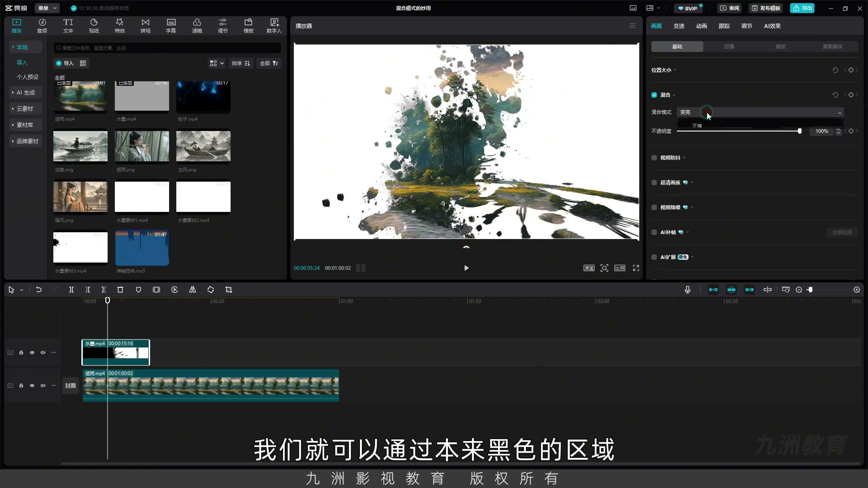Click the media search input field
This screenshot has width=868, height=488.
[x=167, y=48]
